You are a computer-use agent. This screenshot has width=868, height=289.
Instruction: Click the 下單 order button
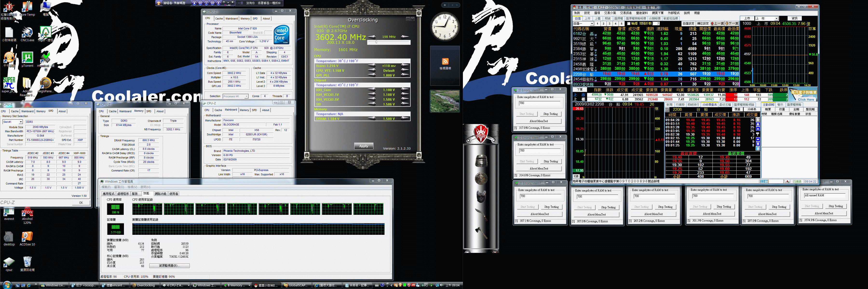[x=580, y=90]
